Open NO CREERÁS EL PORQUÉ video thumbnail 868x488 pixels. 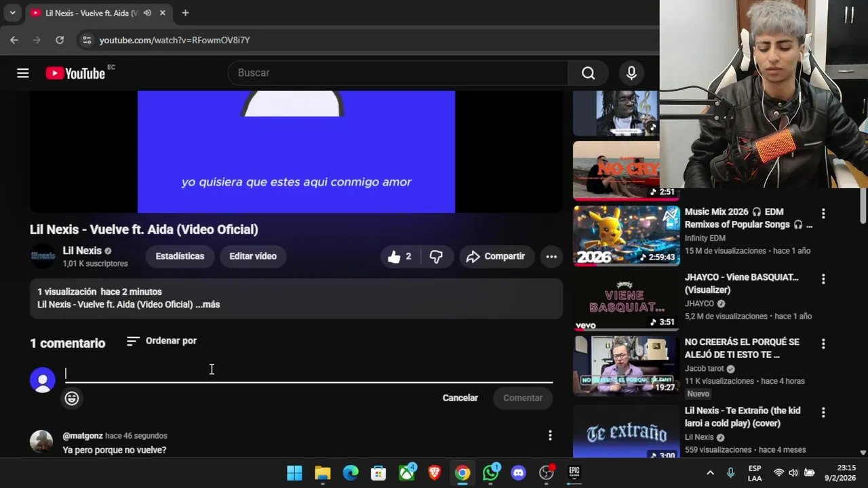(x=626, y=366)
